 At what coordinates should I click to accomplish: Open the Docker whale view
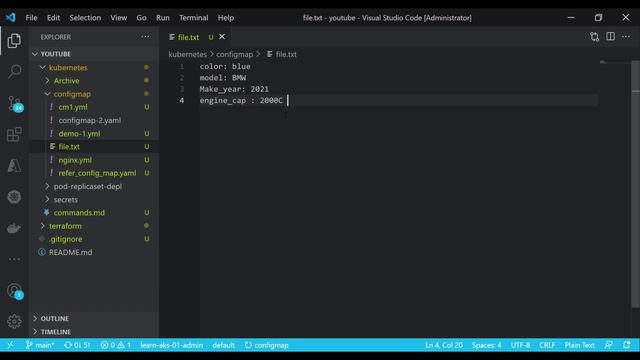click(x=14, y=228)
